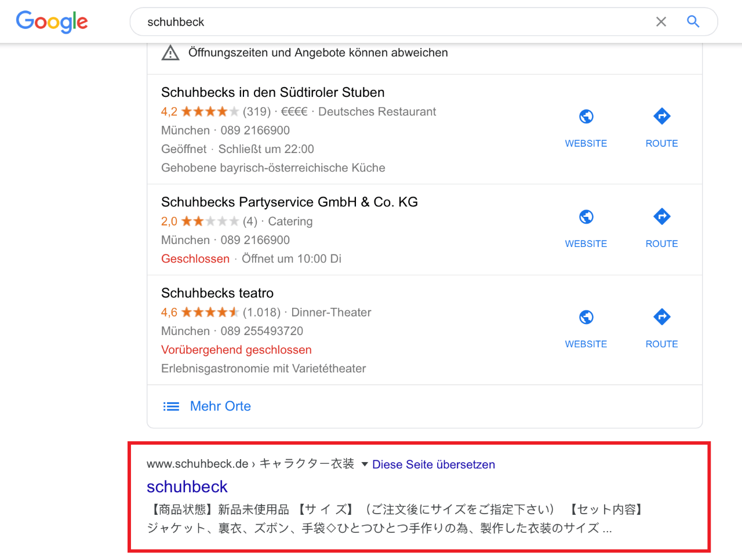742x560 pixels.
Task: Click ROUTE label for Schuhbecks Partyservice
Action: [x=662, y=243]
